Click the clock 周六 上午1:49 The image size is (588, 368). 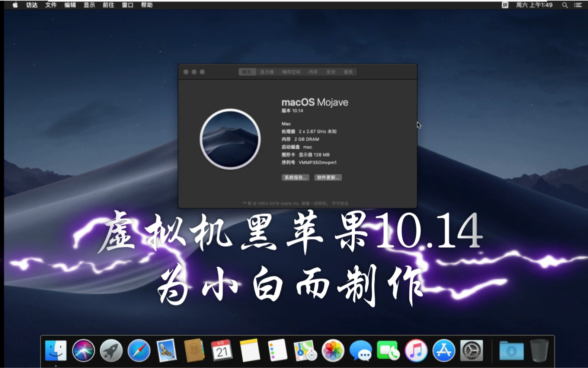click(x=534, y=5)
